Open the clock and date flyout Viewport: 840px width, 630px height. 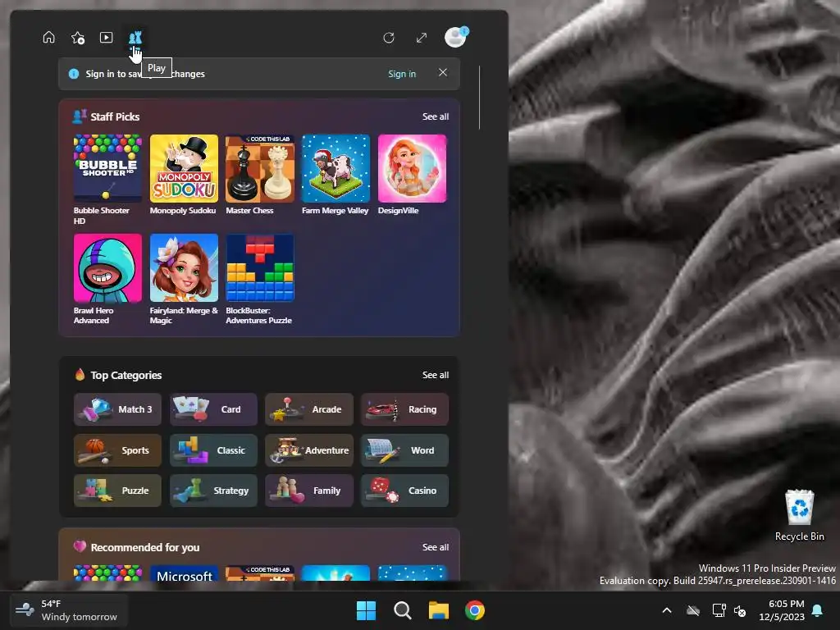point(782,610)
